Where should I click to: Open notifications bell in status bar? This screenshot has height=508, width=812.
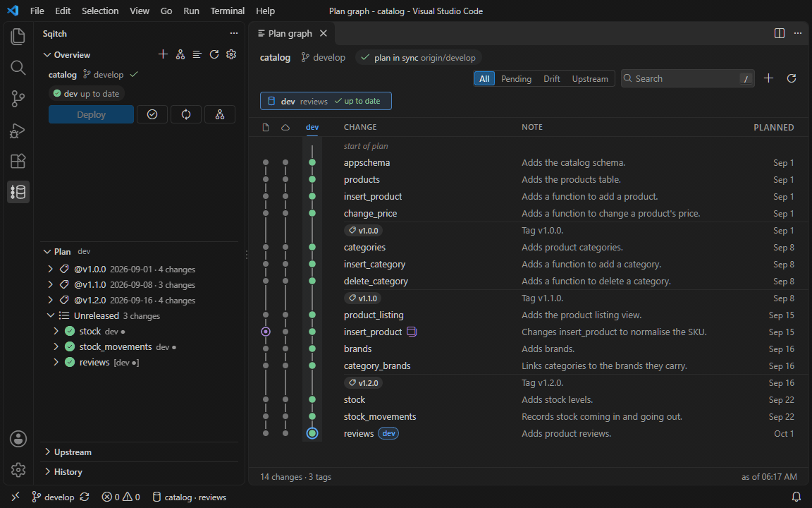coord(796,497)
